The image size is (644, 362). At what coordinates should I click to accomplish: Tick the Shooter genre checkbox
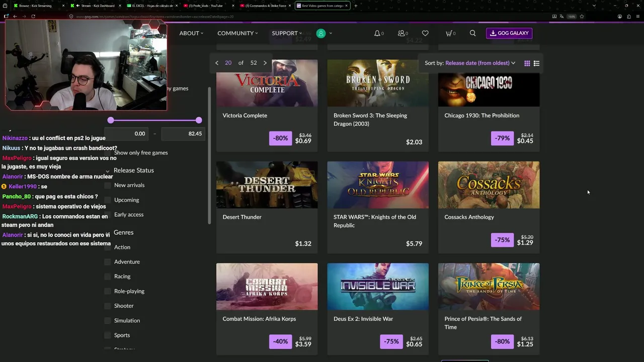107,306
